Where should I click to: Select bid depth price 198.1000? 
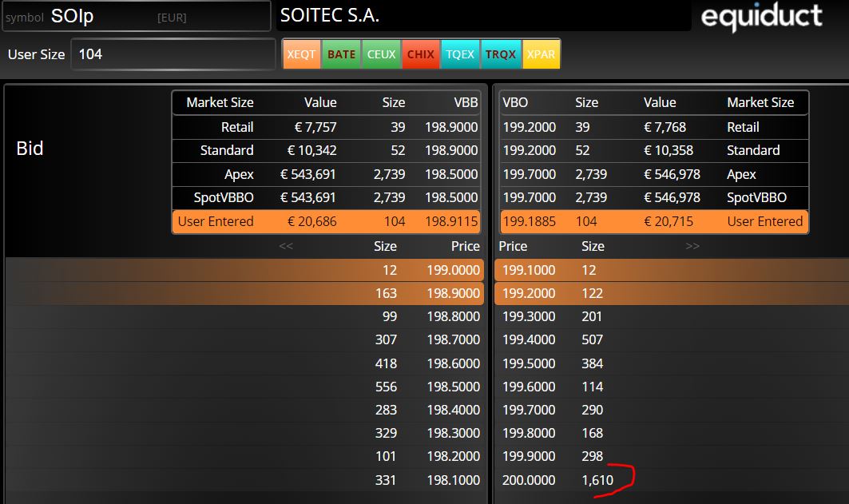[453, 480]
